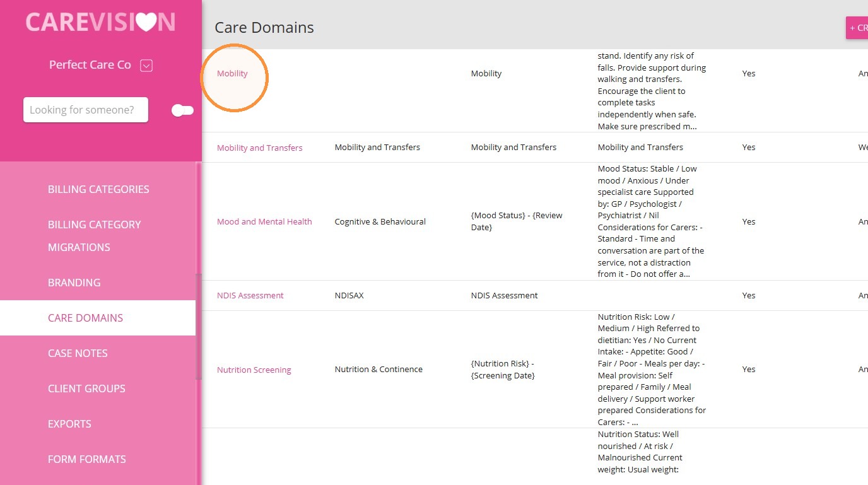Open the NDIS Assessment link
This screenshot has width=868, height=485.
tap(250, 295)
